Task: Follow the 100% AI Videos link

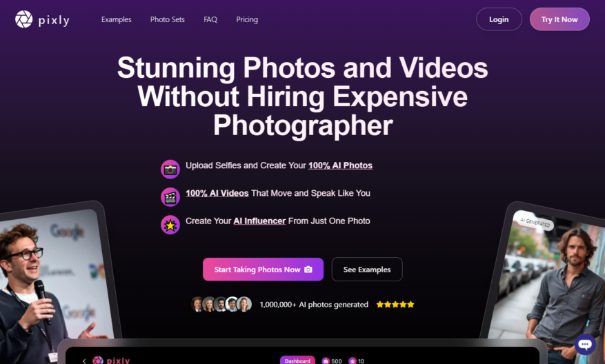Action: coord(217,193)
